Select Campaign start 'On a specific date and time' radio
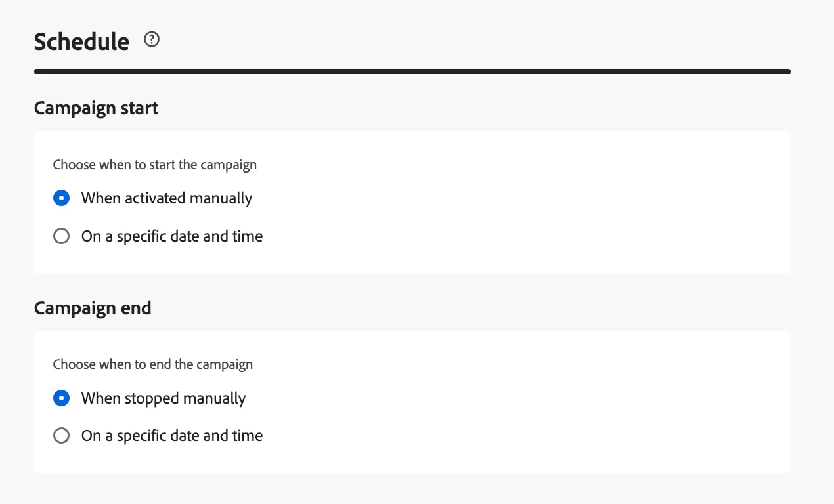The image size is (834, 504). [x=61, y=236]
